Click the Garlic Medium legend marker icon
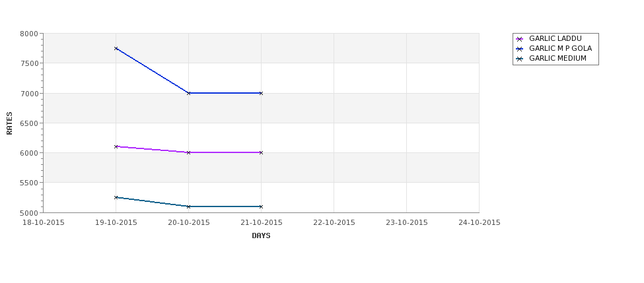644x283 pixels. tap(519, 59)
